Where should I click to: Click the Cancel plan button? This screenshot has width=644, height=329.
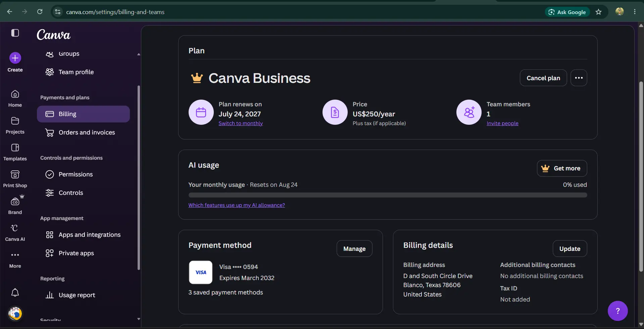(543, 78)
